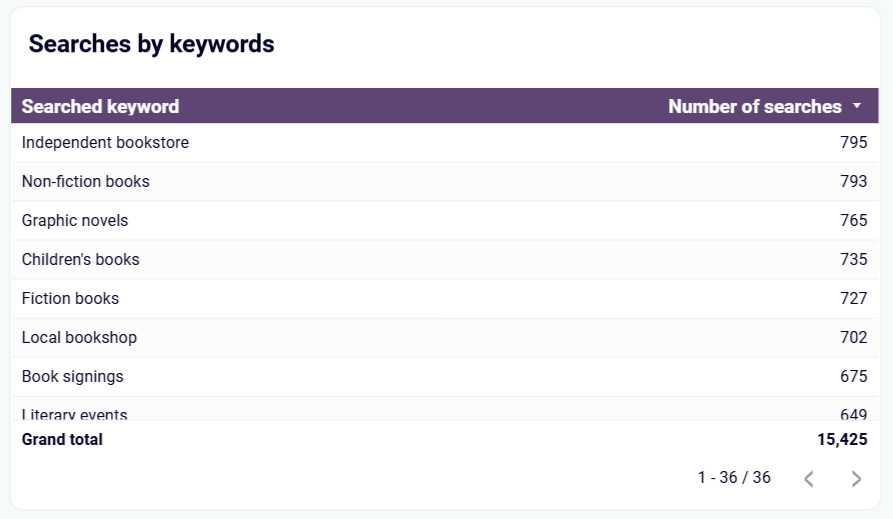Select the Non-fiction books keyword
893x519 pixels.
[x=85, y=181]
